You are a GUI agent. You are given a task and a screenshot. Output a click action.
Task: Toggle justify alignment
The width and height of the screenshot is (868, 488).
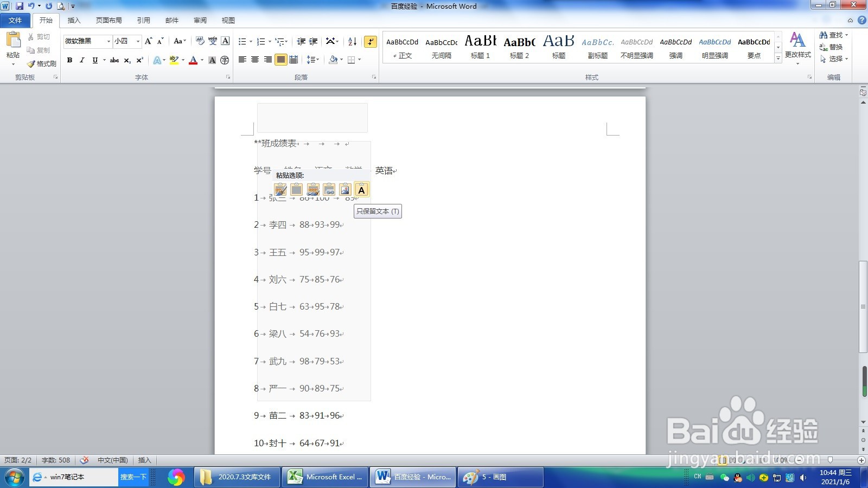(280, 60)
